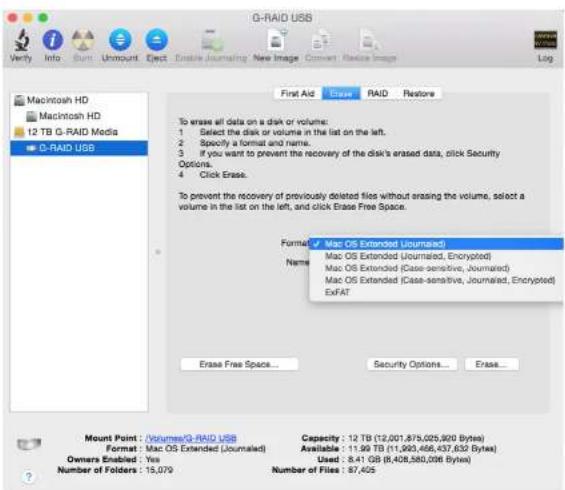
Task: Click the window title G-RAID USB
Action: (x=282, y=18)
